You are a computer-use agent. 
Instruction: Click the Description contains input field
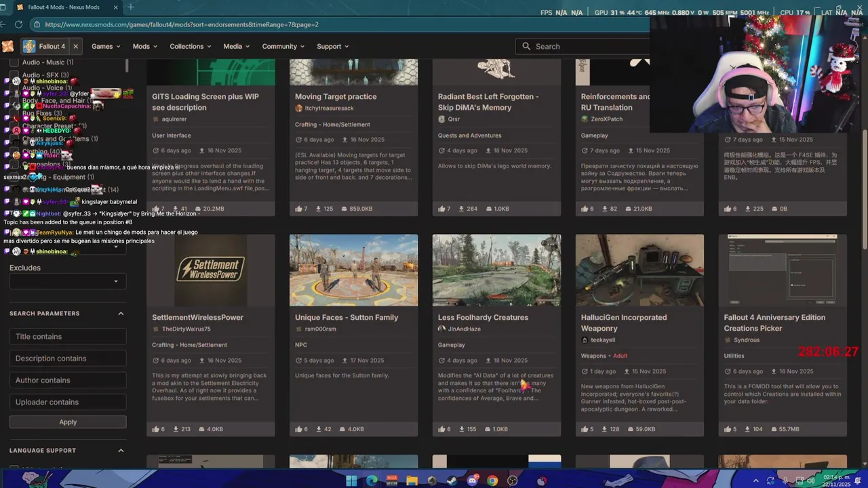(x=68, y=359)
